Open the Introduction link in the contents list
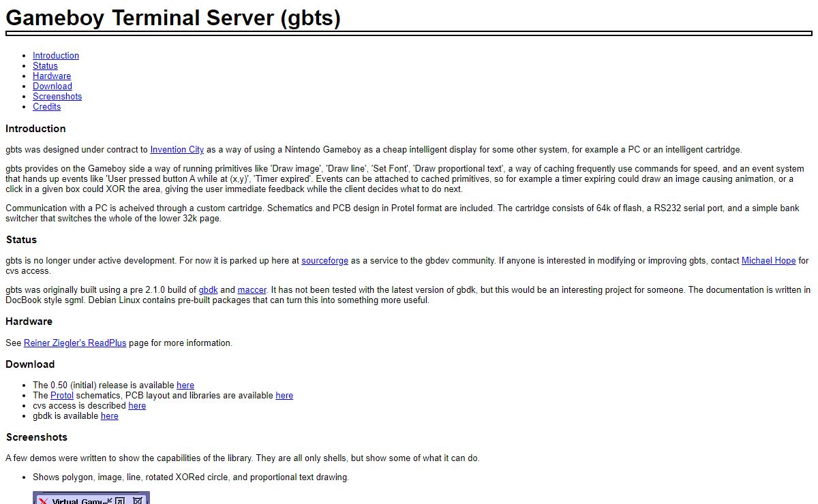This screenshot has height=504, width=818. 56,56
